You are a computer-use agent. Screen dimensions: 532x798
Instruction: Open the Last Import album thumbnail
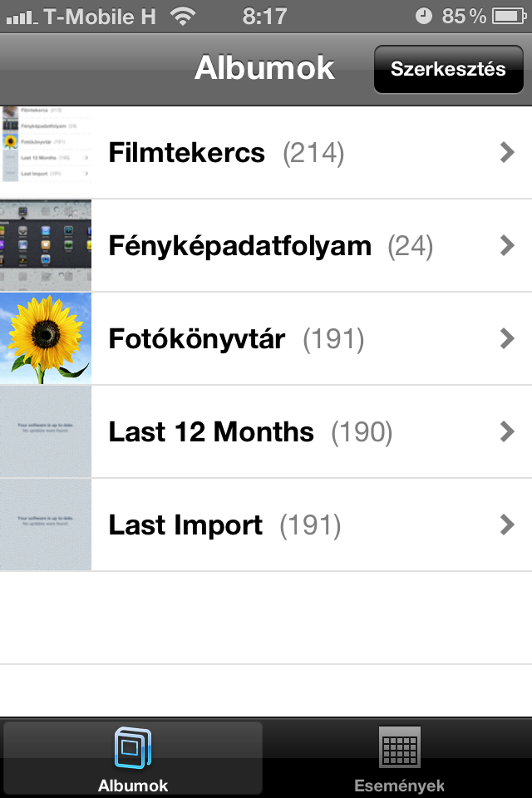[46, 525]
